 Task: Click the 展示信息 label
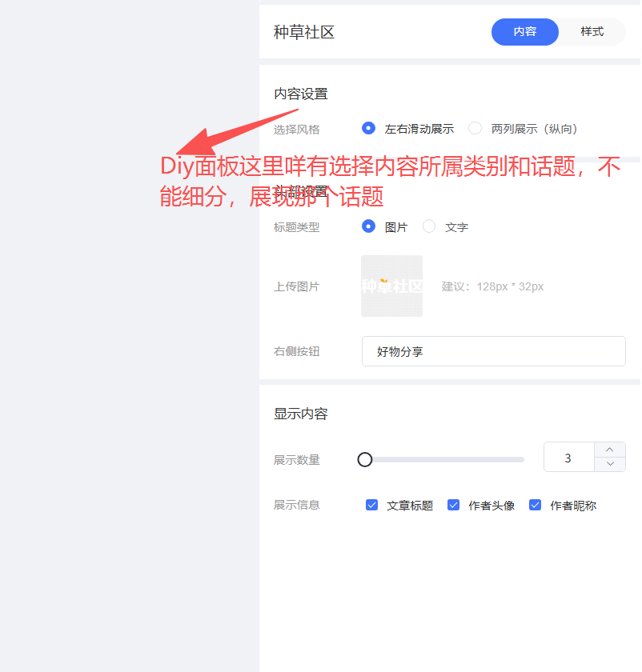coord(297,505)
